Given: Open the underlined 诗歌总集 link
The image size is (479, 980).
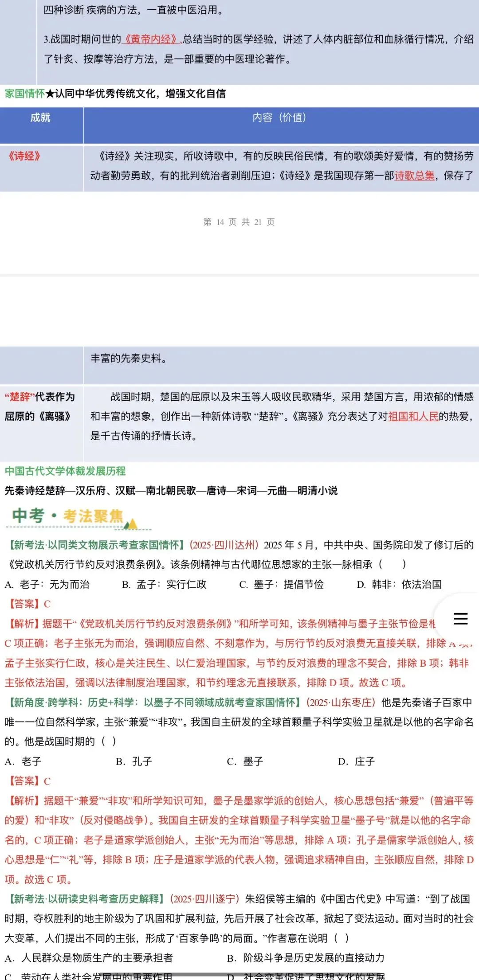Looking at the screenshot, I should click(x=415, y=176).
